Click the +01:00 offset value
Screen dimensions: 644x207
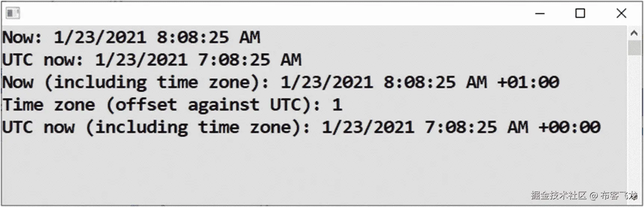tap(528, 82)
